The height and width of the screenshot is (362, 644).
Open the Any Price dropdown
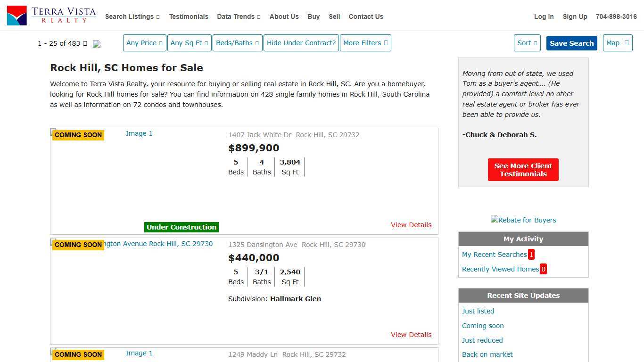[144, 43]
